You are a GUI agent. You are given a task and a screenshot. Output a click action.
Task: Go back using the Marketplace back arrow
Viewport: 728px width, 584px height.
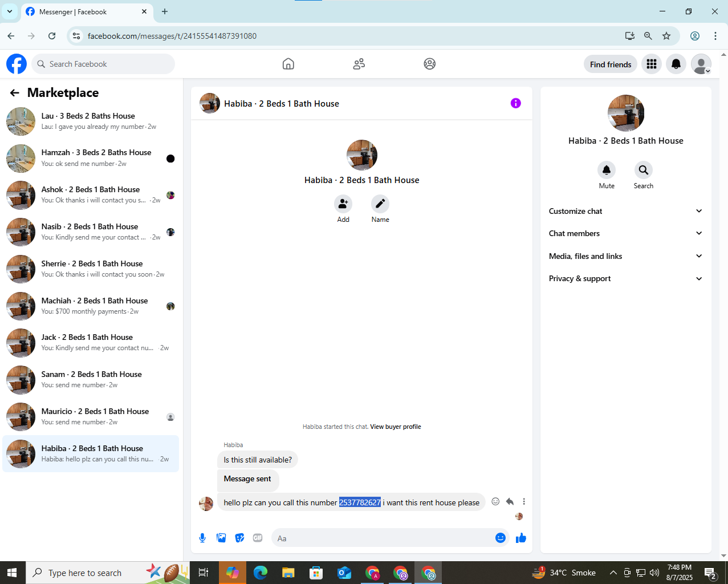click(15, 93)
